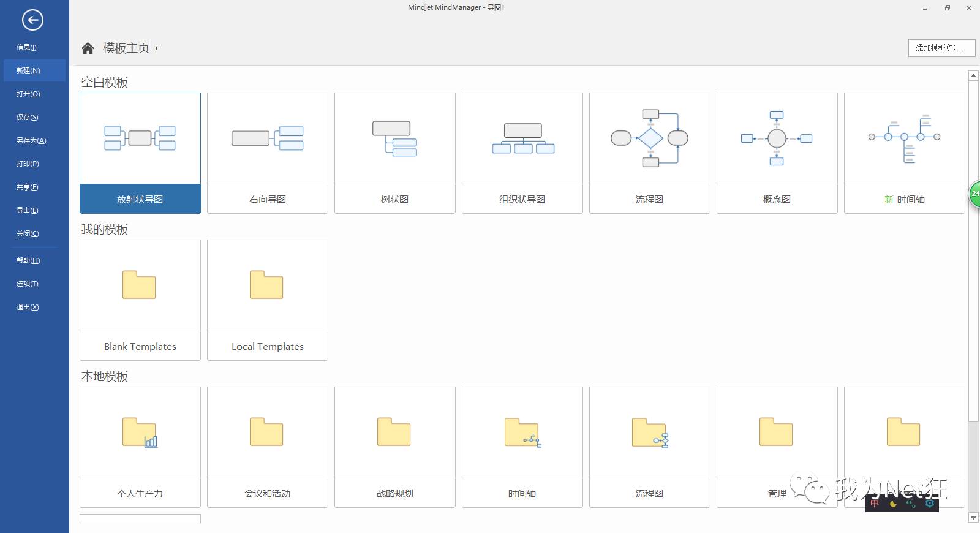Choose 另存为(A) in the sidebar
980x533 pixels.
pyautogui.click(x=31, y=140)
